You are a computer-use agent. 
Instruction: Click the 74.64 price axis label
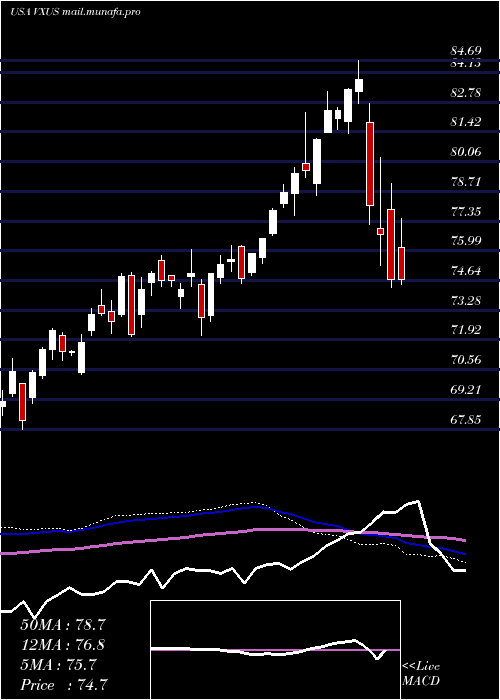pyautogui.click(x=466, y=271)
